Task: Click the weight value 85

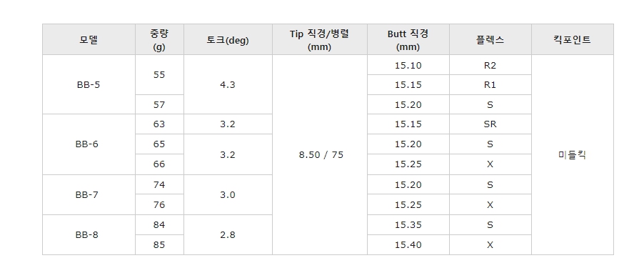Action: click(159, 245)
